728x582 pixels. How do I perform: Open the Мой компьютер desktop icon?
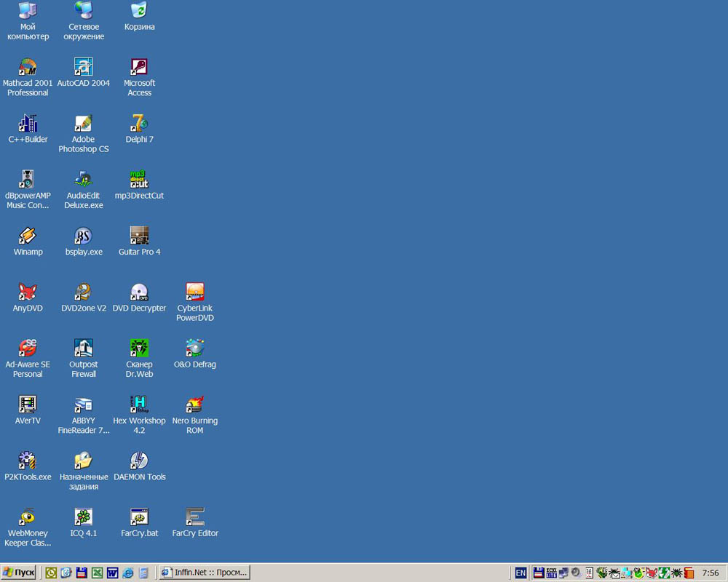coord(28,21)
